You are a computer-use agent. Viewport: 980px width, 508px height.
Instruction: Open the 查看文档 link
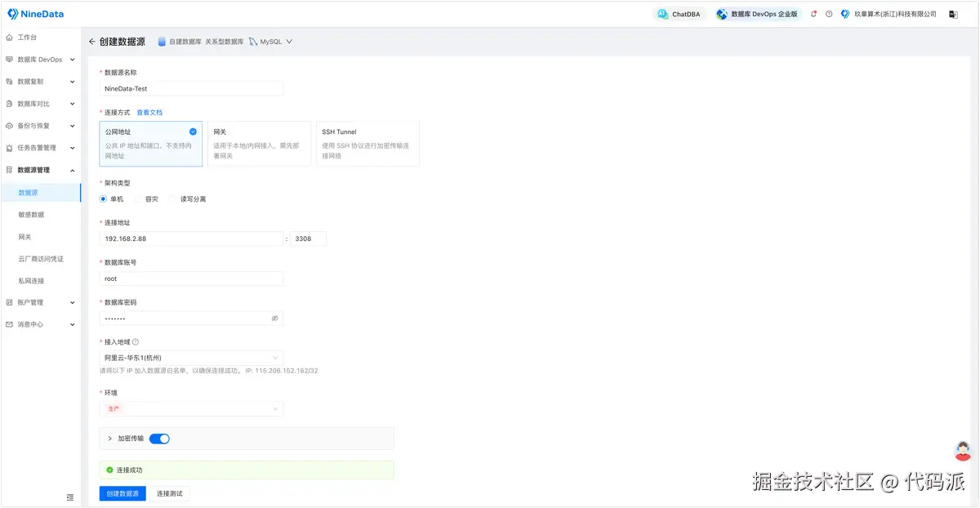pos(149,112)
